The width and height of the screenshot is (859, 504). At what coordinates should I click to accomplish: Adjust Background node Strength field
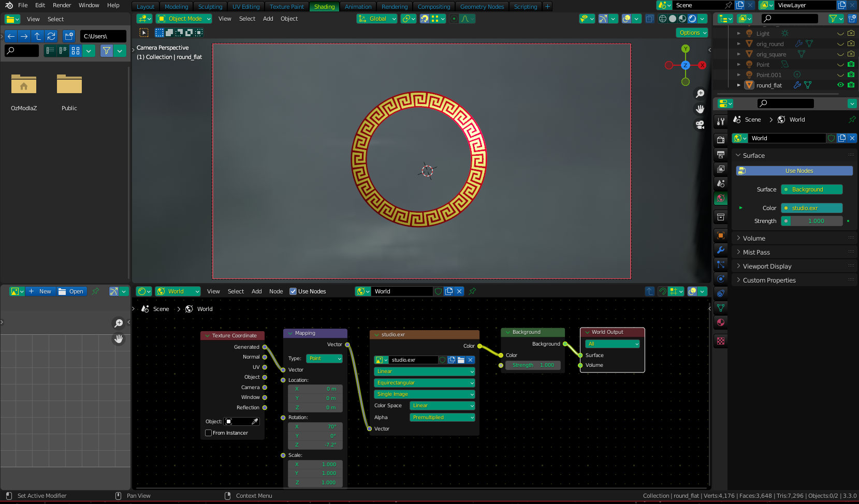533,365
